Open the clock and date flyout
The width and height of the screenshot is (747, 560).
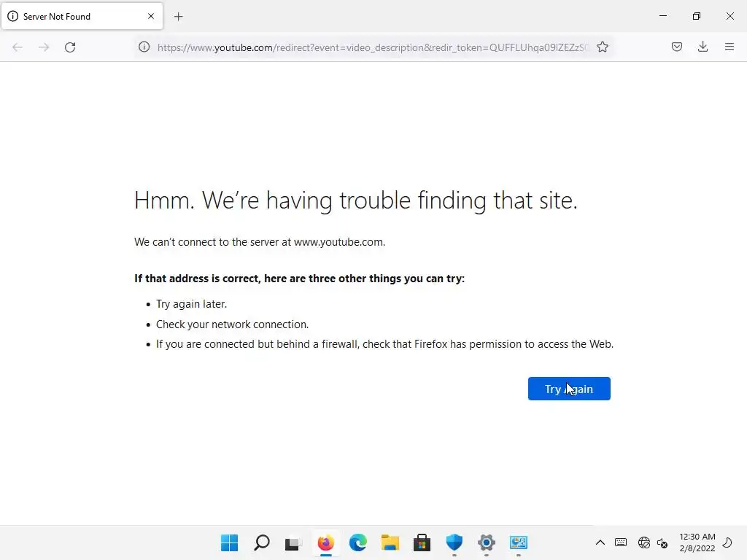pos(697,542)
